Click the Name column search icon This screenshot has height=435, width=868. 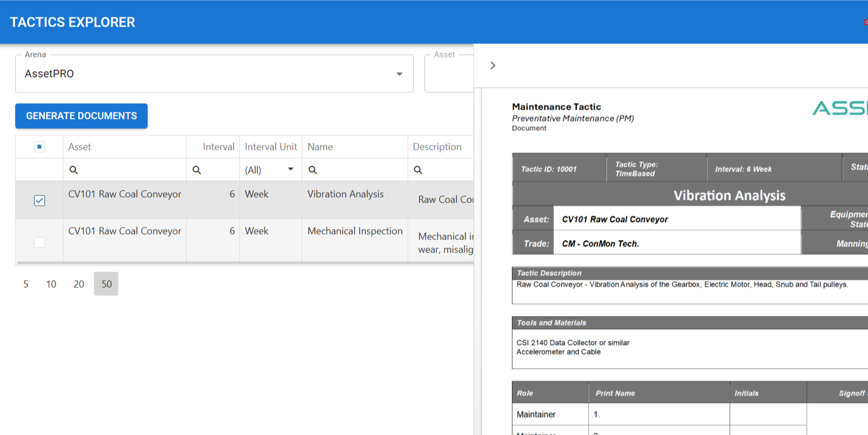[313, 170]
